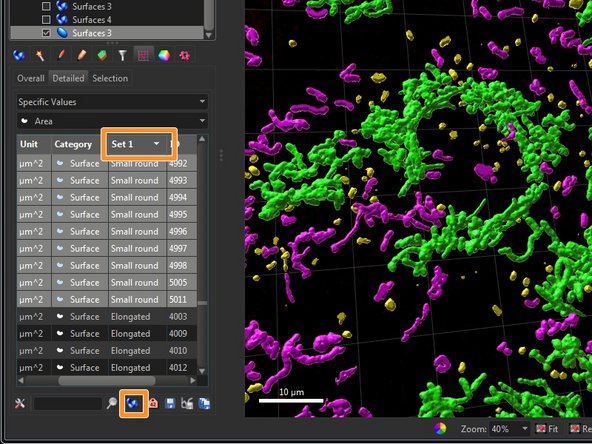Screen dimensions: 592x444
Task: Click the Surfaces 4 object icon
Action: (62, 19)
